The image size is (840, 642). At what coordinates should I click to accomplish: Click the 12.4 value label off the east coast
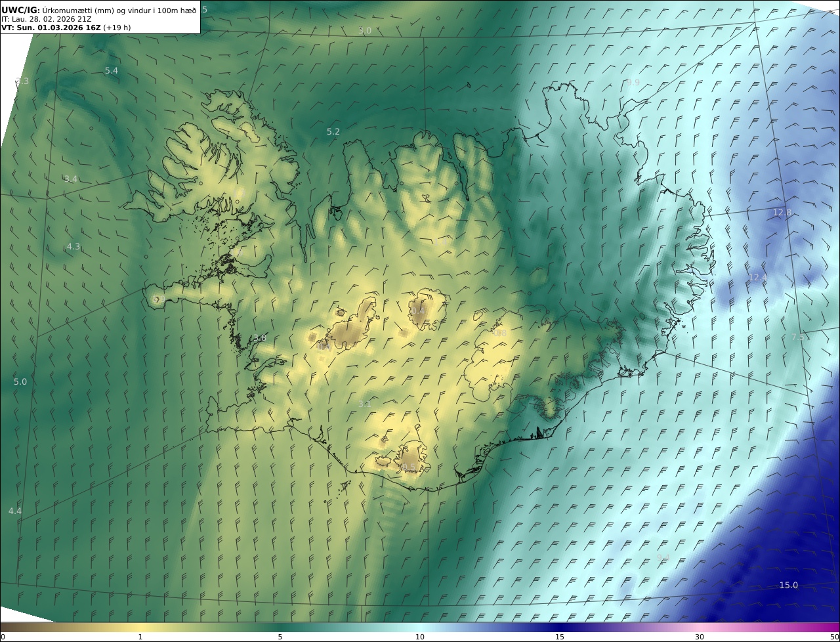[757, 278]
